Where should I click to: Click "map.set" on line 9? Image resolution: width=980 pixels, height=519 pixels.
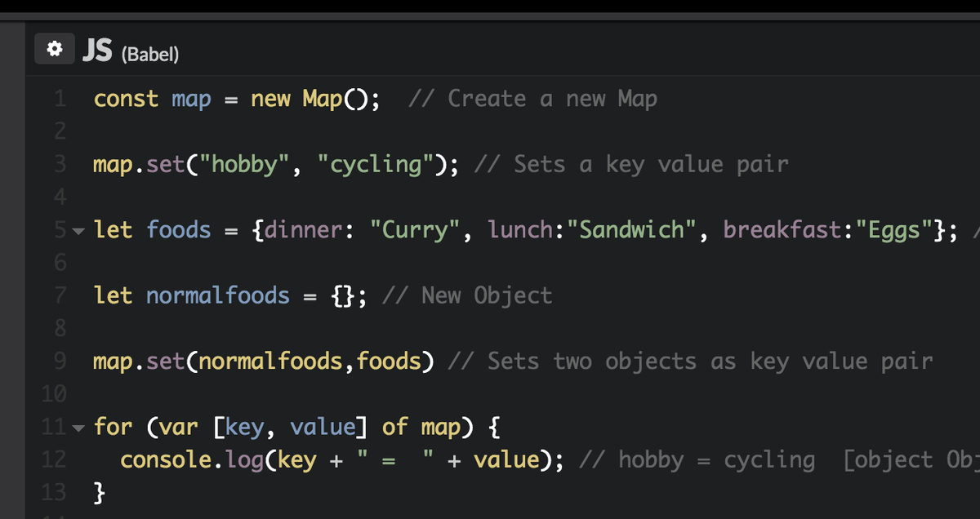tap(139, 361)
